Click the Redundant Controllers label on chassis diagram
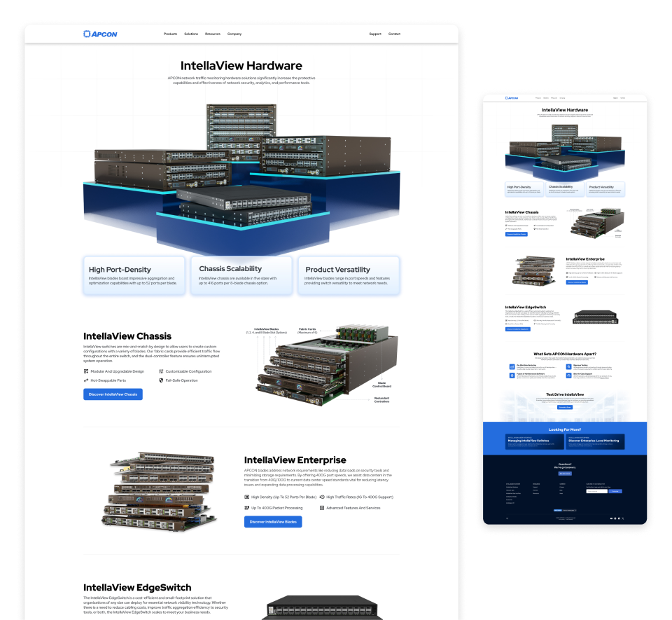 382,399
